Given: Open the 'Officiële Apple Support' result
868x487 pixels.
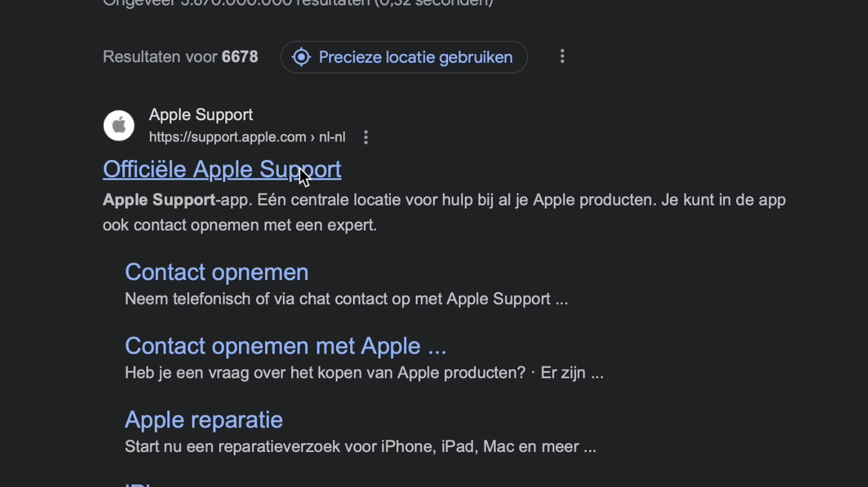Looking at the screenshot, I should (x=222, y=169).
